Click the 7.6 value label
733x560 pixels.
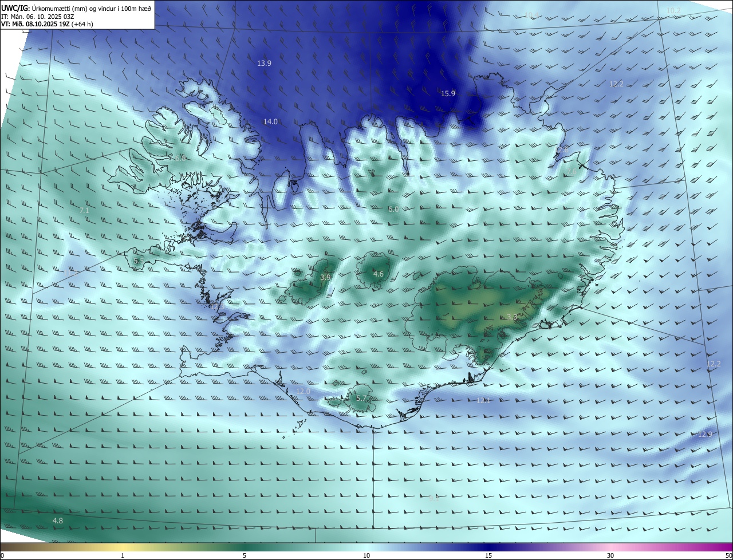(572, 172)
